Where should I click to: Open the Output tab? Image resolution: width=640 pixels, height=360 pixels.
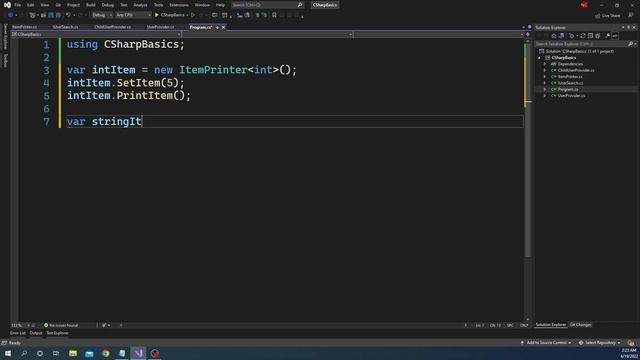point(36,333)
